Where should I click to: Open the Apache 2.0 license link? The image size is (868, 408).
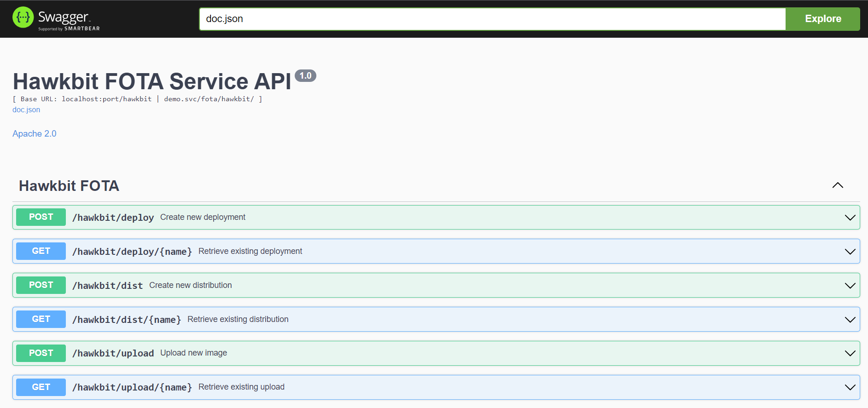pos(35,134)
